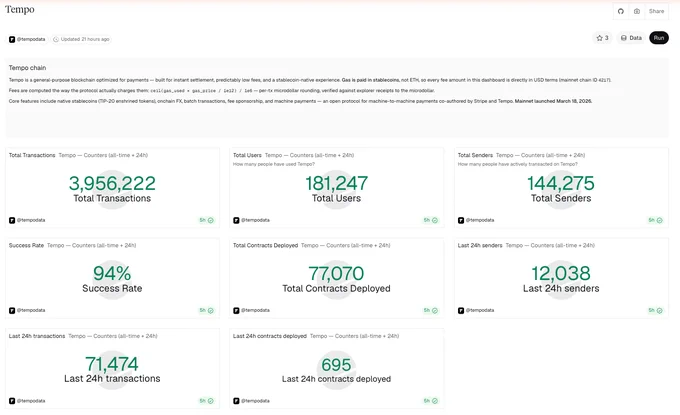Click the 695 counter value
The height and width of the screenshot is (415, 680).
(x=337, y=365)
